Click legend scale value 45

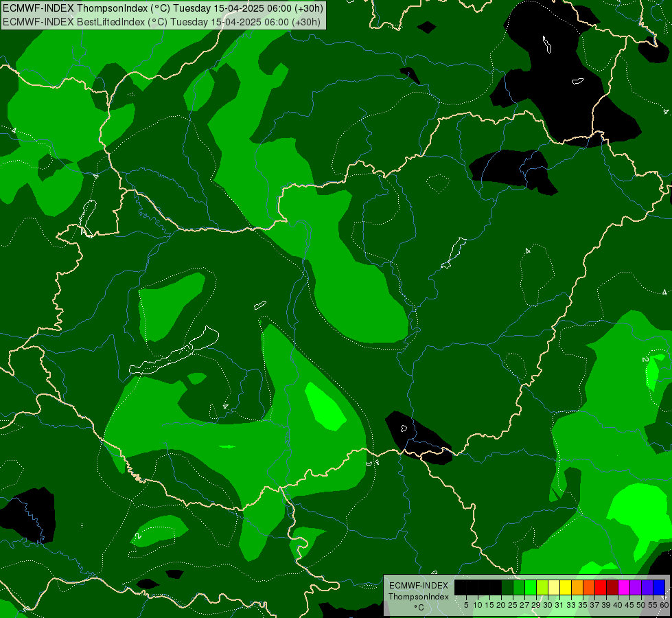(629, 605)
